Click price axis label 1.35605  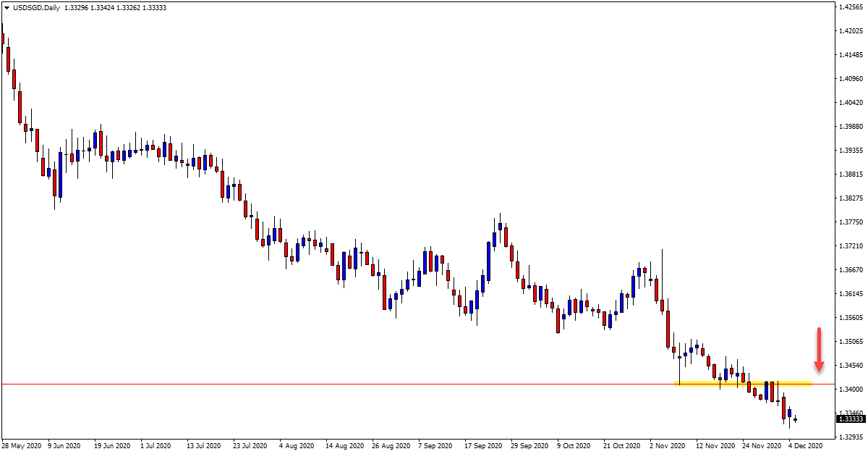point(851,318)
